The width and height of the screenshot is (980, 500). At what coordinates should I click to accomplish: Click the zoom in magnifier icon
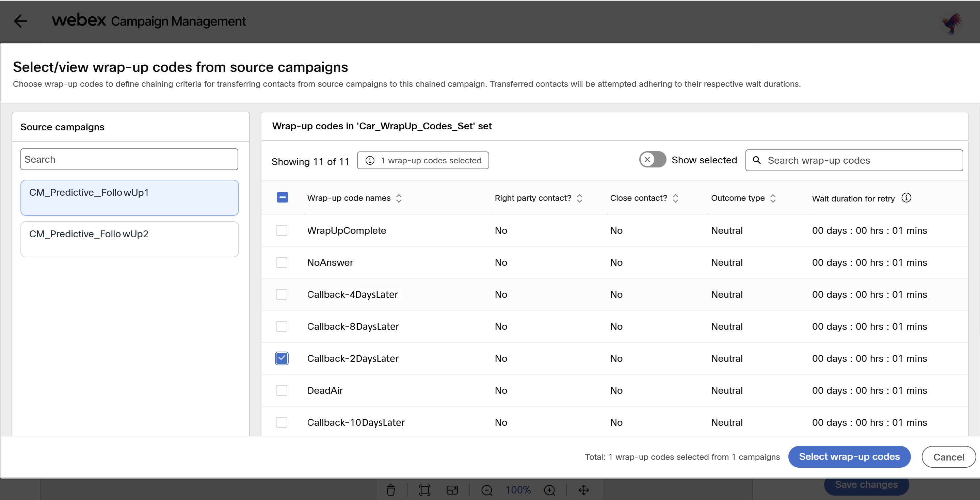point(550,490)
